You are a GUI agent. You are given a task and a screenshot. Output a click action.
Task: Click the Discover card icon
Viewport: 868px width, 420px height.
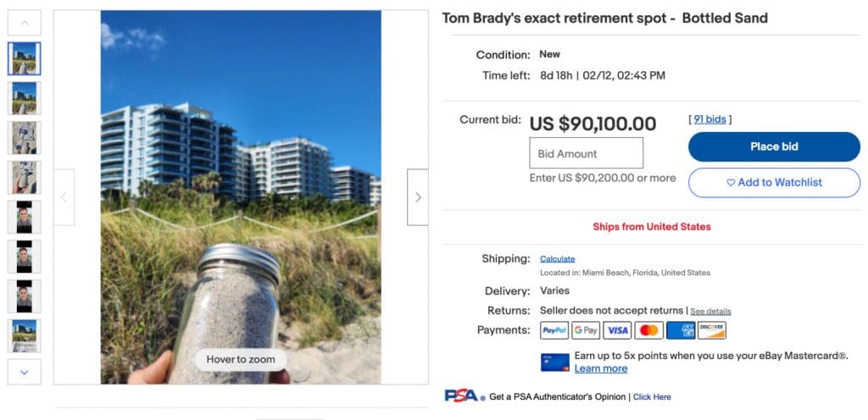(x=712, y=330)
